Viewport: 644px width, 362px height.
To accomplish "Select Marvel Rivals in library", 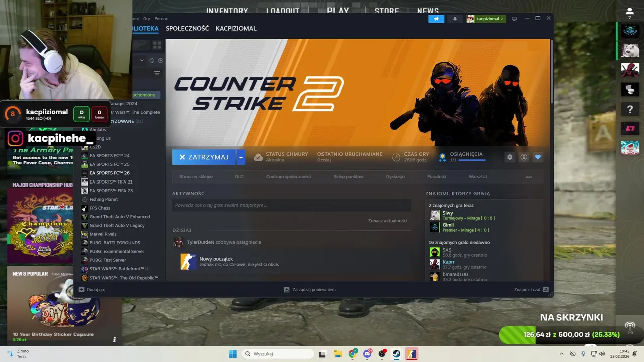I will click(103, 234).
